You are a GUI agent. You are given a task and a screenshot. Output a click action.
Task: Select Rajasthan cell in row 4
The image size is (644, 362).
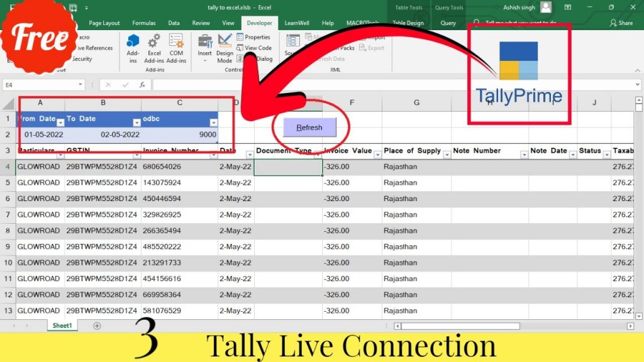click(416, 167)
